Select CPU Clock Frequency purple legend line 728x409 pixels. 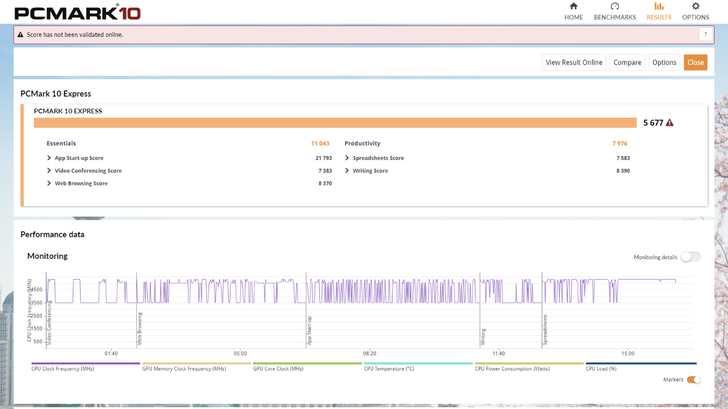click(x=85, y=364)
